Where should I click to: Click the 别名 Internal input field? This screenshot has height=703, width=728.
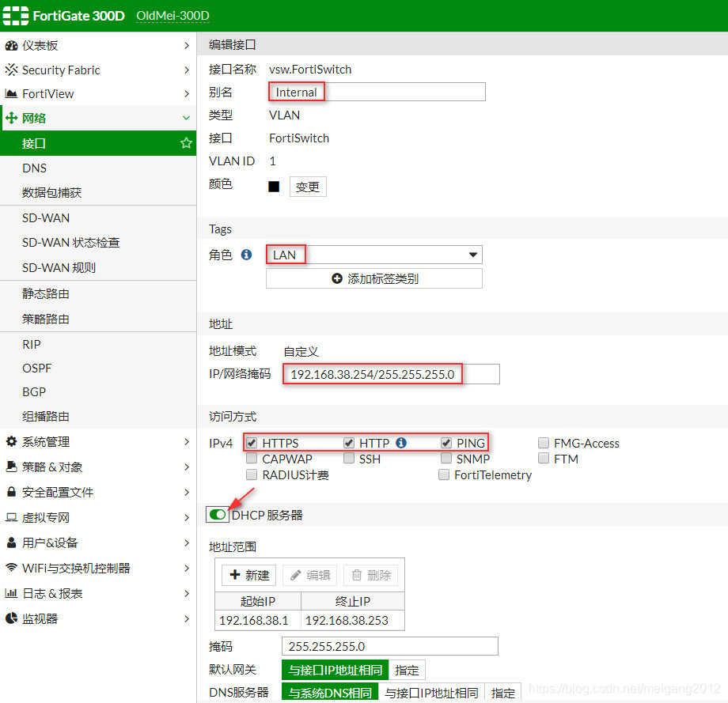(377, 92)
